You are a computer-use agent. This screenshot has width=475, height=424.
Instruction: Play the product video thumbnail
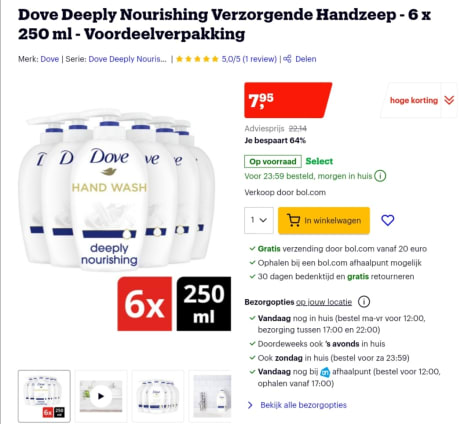click(x=101, y=396)
